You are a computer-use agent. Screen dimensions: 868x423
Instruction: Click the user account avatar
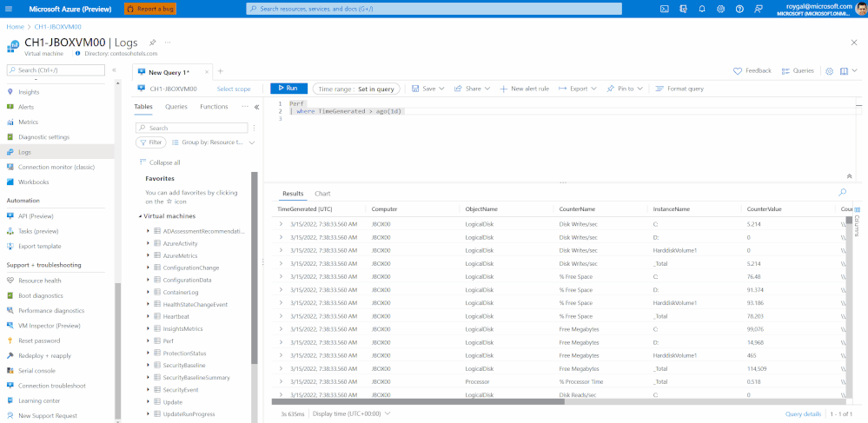(x=861, y=9)
